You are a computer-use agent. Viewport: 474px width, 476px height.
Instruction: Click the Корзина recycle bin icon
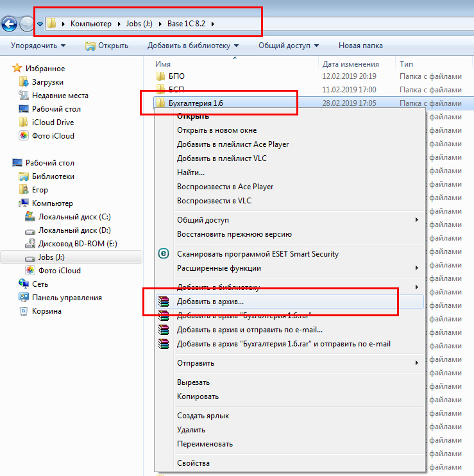click(24, 311)
